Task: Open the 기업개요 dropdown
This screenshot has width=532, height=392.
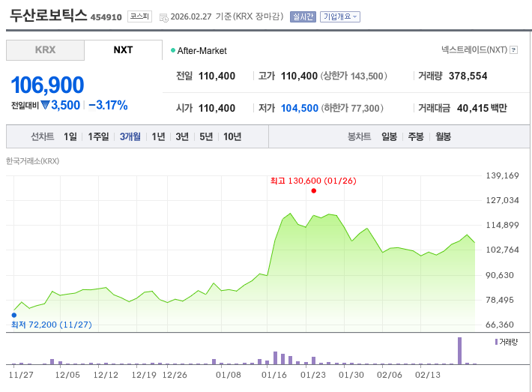Action: click(x=340, y=16)
